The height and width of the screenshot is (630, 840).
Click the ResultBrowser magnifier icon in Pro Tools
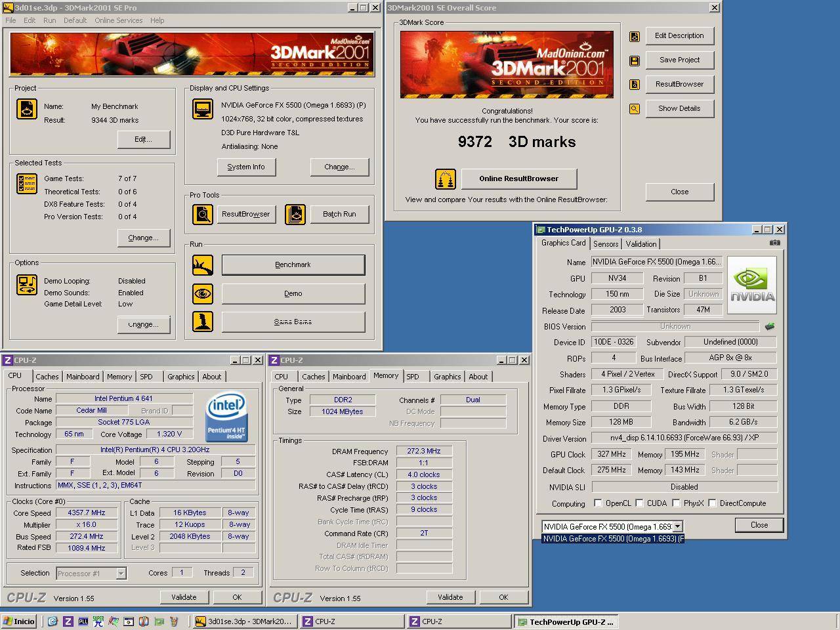tap(203, 214)
